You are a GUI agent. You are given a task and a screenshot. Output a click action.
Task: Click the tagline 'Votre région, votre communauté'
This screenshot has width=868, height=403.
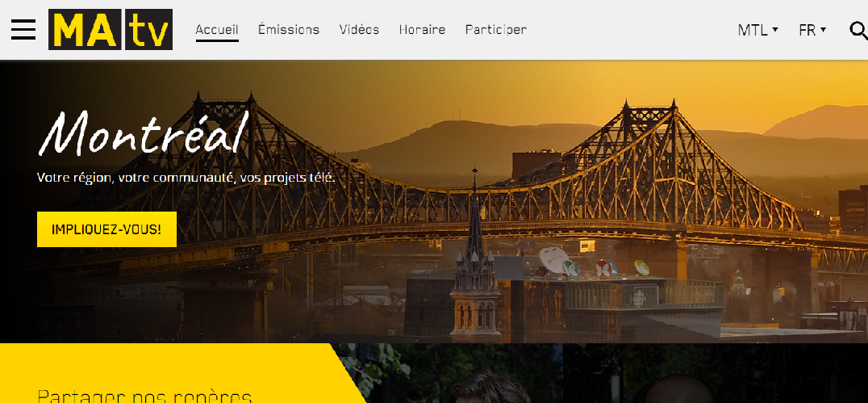(186, 178)
